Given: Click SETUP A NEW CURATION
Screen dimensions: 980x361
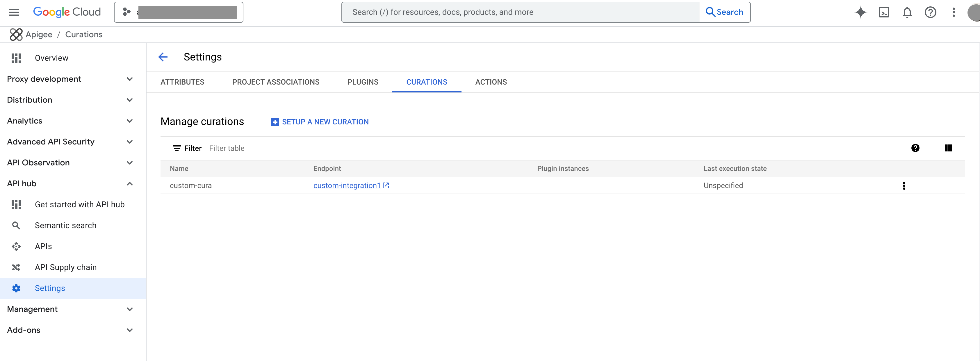Looking at the screenshot, I should pos(320,122).
